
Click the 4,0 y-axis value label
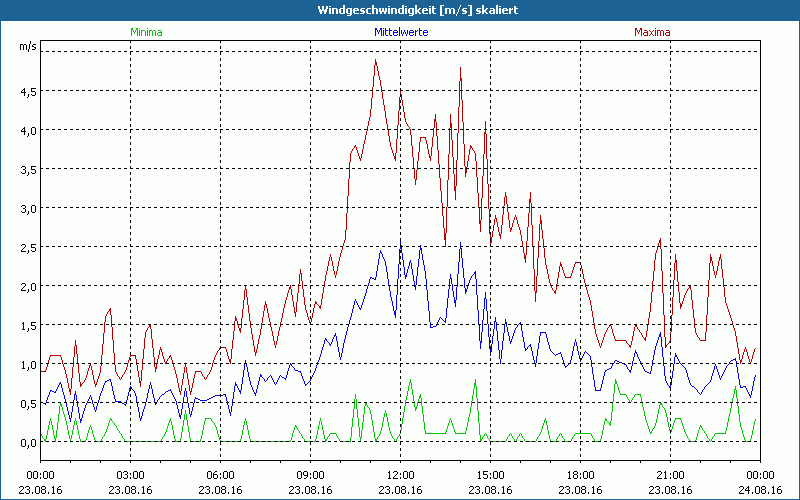coord(26,130)
